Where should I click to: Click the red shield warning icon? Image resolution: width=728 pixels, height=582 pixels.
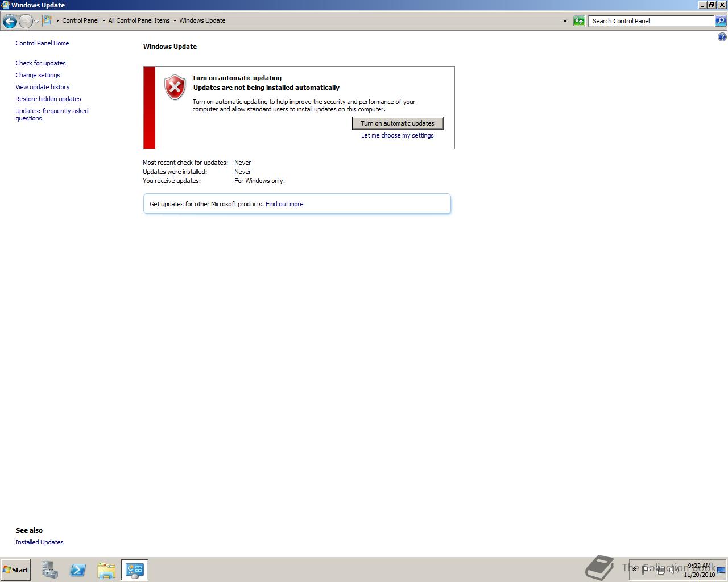175,88
